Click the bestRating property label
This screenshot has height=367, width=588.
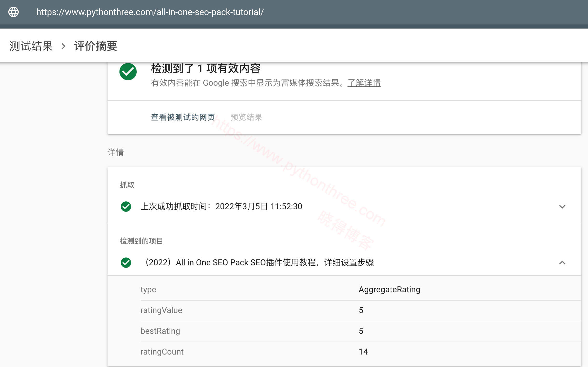tap(160, 331)
